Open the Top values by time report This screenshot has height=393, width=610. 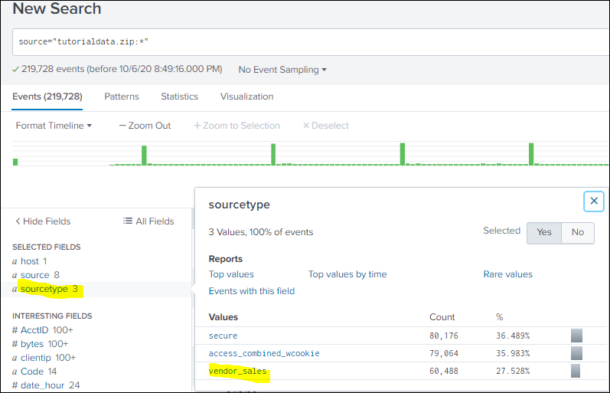click(x=347, y=274)
